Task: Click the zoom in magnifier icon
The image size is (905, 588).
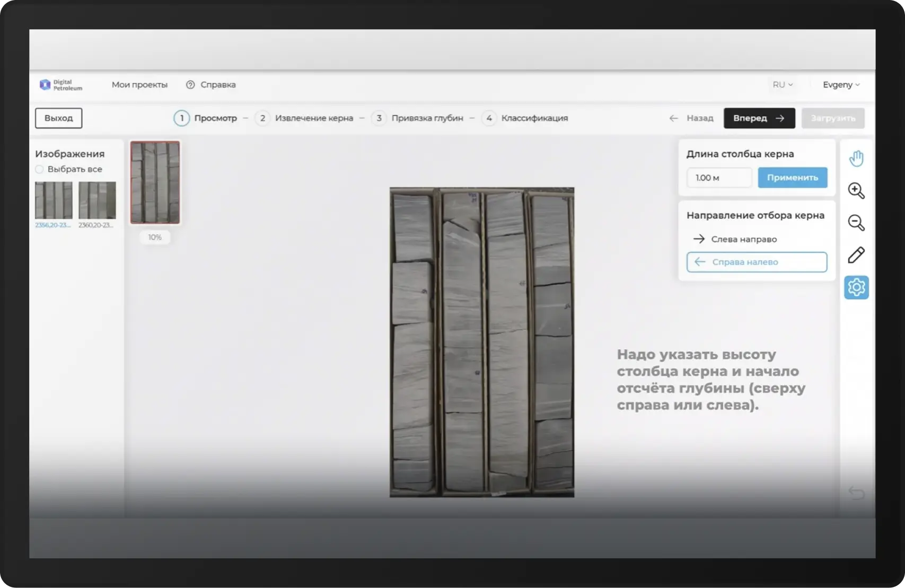Action: pos(856,191)
